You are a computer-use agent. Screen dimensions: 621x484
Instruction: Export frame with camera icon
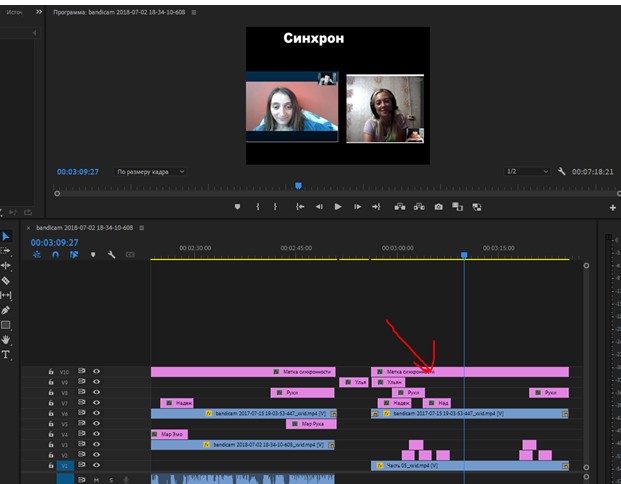[438, 207]
